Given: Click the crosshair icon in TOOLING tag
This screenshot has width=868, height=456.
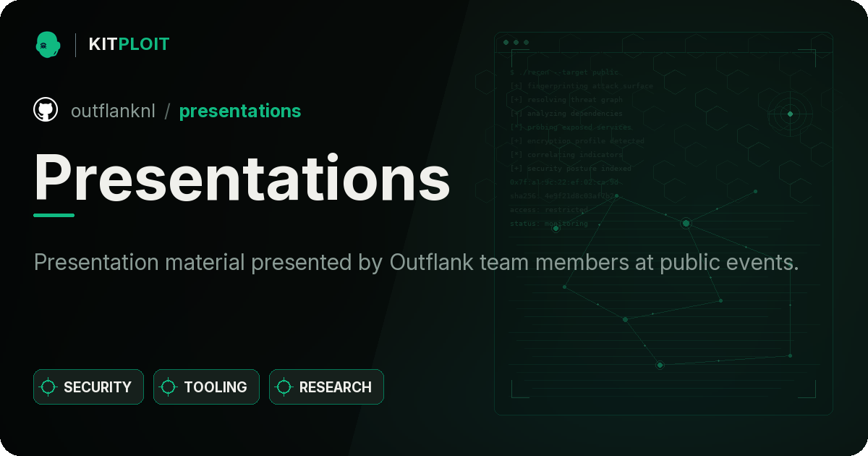Looking at the screenshot, I should point(169,387).
